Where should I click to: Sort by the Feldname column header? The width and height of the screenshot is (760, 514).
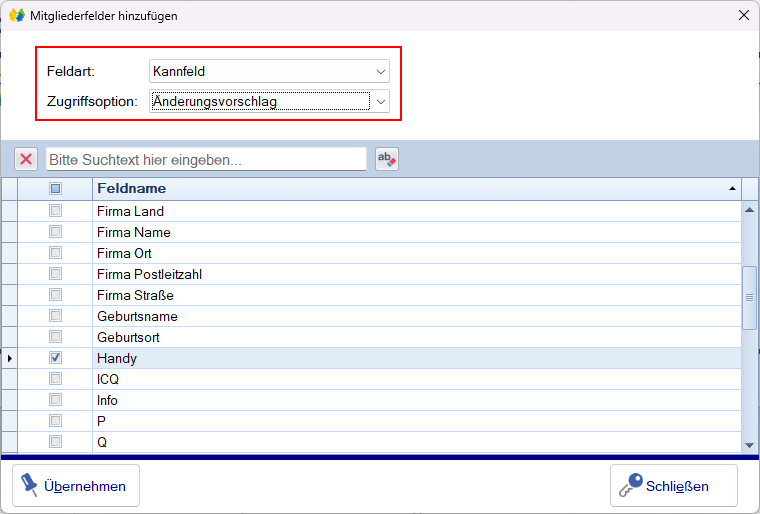click(x=400, y=188)
